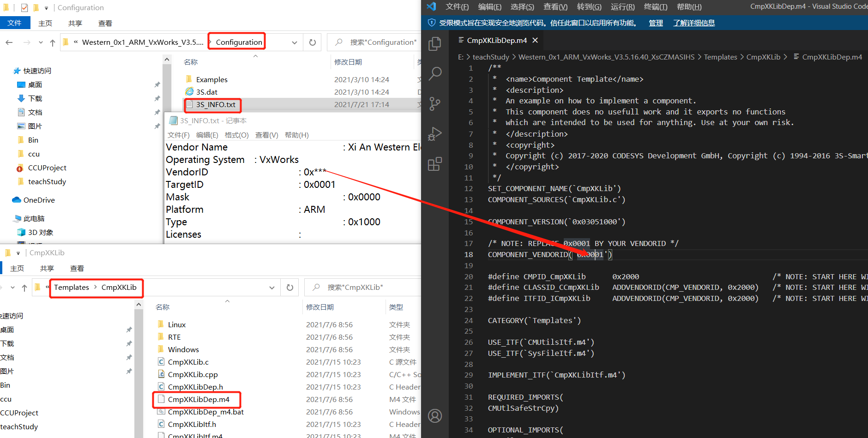The height and width of the screenshot is (438, 868).
Task: Click the 搜索"CmpXKLib" search box
Action: click(363, 288)
